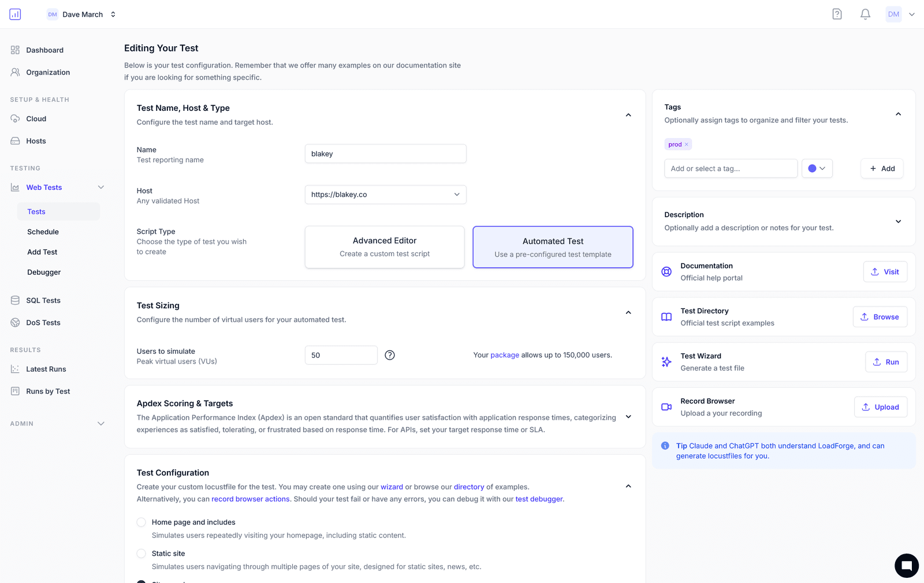924x583 pixels.
Task: Click the LoadForge logo icon top left
Action: [15, 14]
